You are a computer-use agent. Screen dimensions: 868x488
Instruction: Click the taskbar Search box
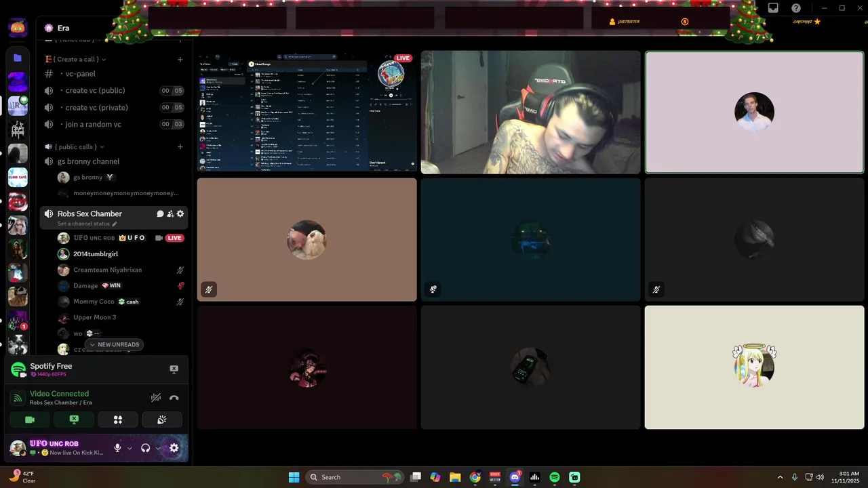click(x=355, y=477)
